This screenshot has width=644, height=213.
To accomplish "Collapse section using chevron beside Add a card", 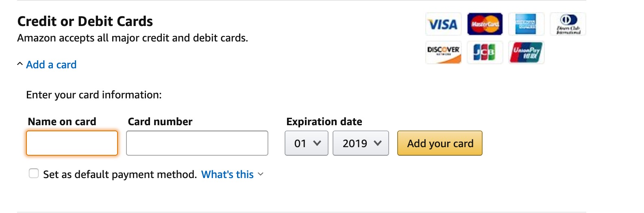I will click(20, 64).
